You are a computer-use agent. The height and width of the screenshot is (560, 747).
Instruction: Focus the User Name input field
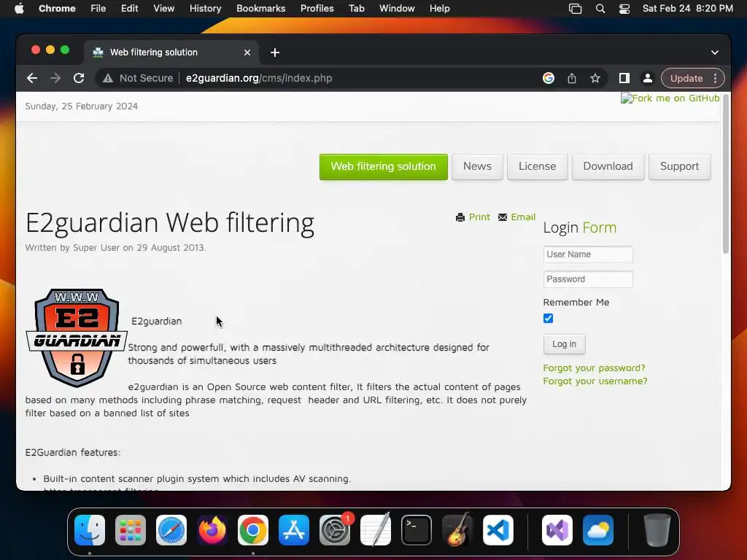[x=588, y=254]
